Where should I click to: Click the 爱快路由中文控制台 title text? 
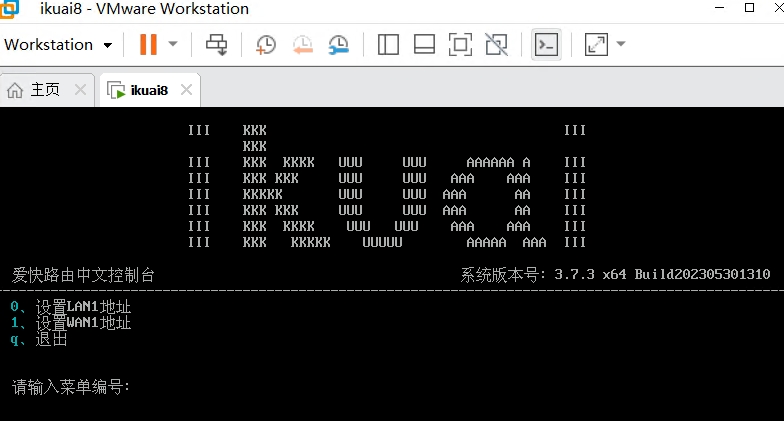(x=83, y=274)
